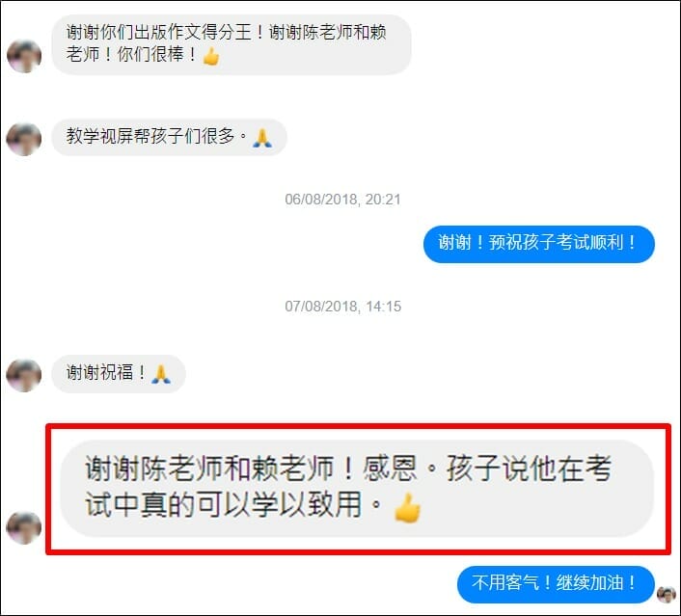Click the timestamp 06/08/2018, 20:21
The height and width of the screenshot is (616, 681).
[x=342, y=200]
